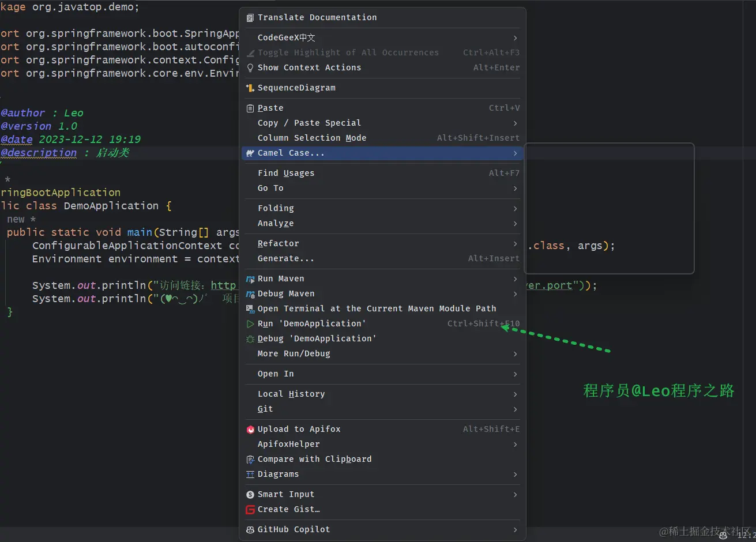
Task: Click the 'org.javatop.demo' package name
Action: coord(82,7)
